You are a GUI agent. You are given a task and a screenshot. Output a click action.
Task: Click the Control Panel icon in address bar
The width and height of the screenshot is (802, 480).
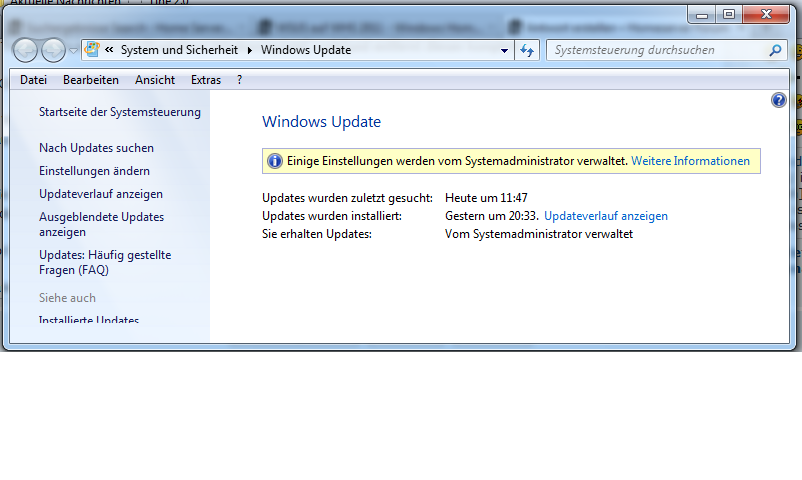pos(92,50)
